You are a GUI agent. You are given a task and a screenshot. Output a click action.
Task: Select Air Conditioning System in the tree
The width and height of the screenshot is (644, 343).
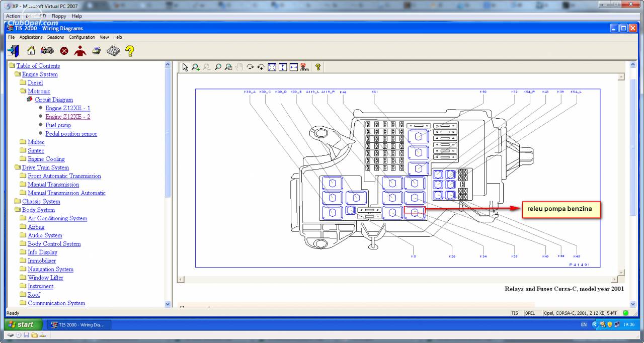(57, 218)
